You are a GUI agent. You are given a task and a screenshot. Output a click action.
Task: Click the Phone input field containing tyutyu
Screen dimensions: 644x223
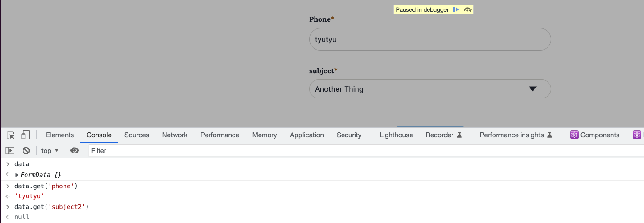[x=430, y=39]
